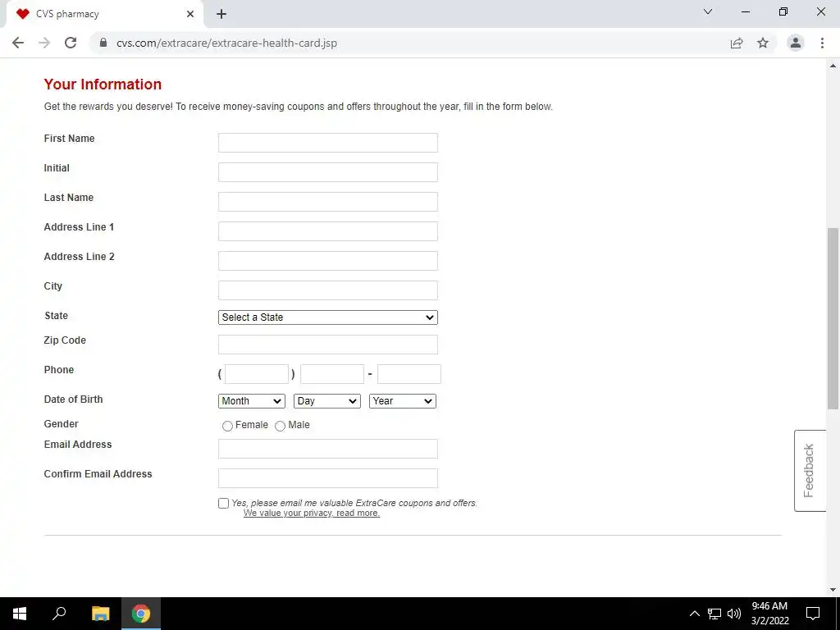Show hidden system tray icons
This screenshot has width=840, height=630.
tap(694, 614)
